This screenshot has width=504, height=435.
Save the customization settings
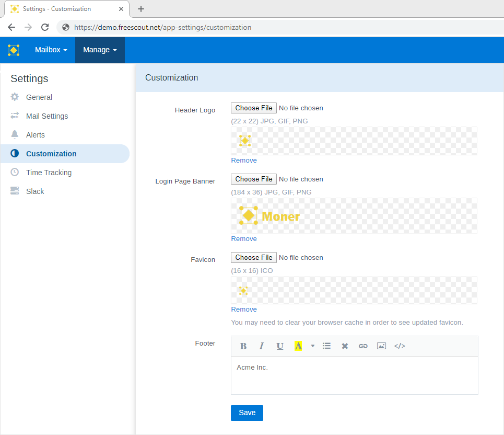click(x=247, y=413)
